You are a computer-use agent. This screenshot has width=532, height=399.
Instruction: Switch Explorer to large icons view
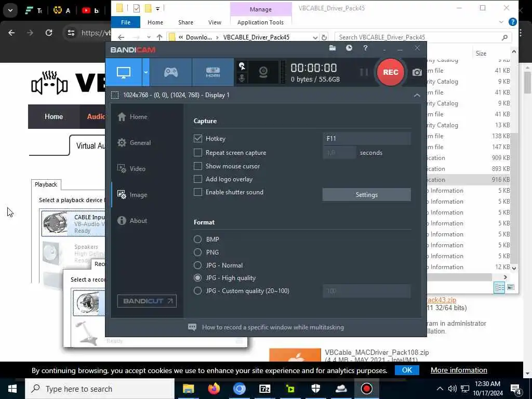pos(511,287)
